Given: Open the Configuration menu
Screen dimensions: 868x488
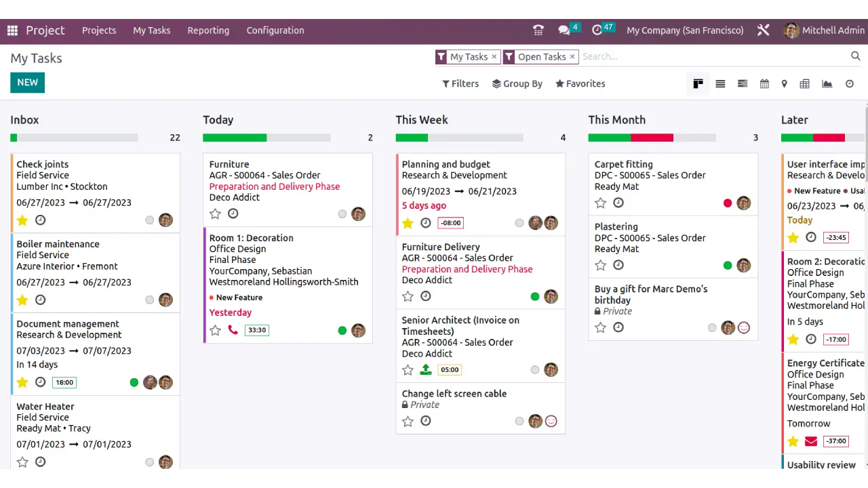Looking at the screenshot, I should point(275,30).
